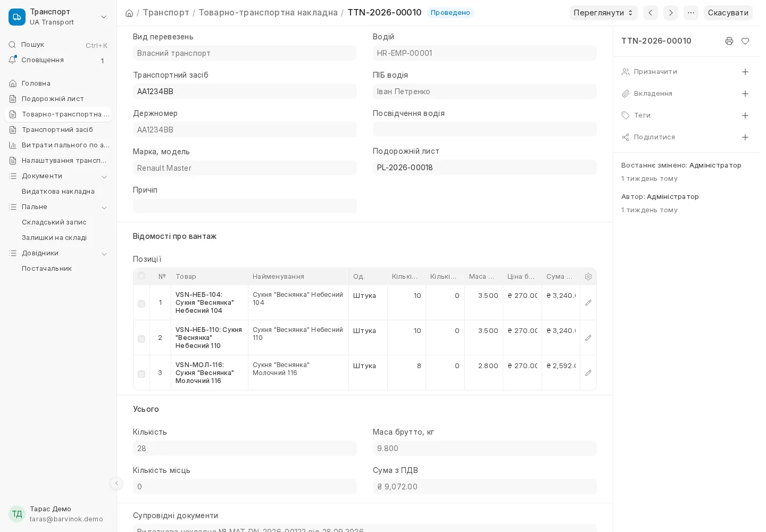Viewport: 766px width, 532px height.
Task: Collapse the Документи sidebar section
Action: click(104, 177)
